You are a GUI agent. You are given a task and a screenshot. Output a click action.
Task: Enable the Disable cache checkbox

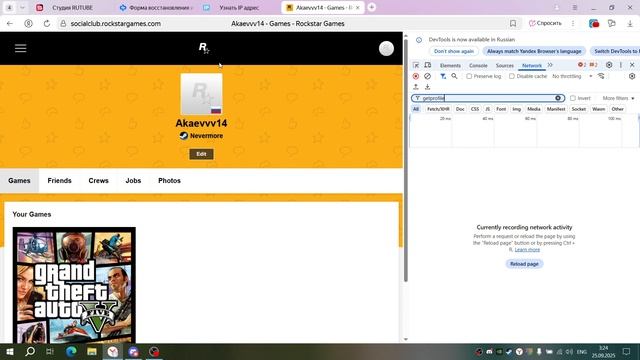(511, 76)
